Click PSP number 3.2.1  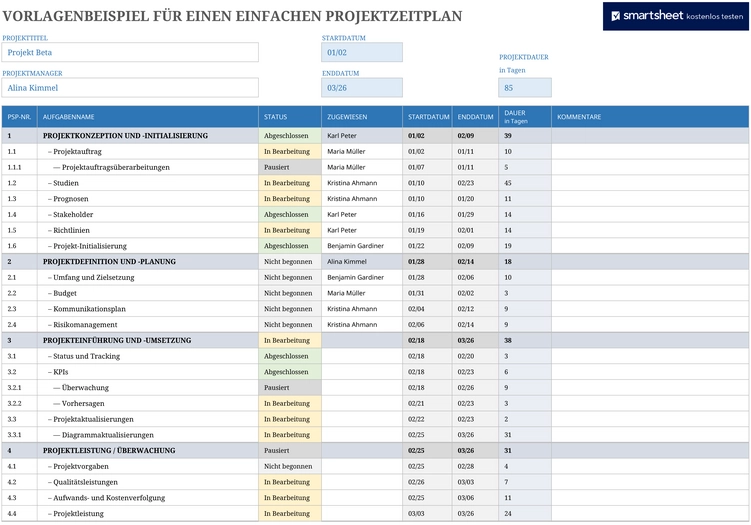point(14,388)
